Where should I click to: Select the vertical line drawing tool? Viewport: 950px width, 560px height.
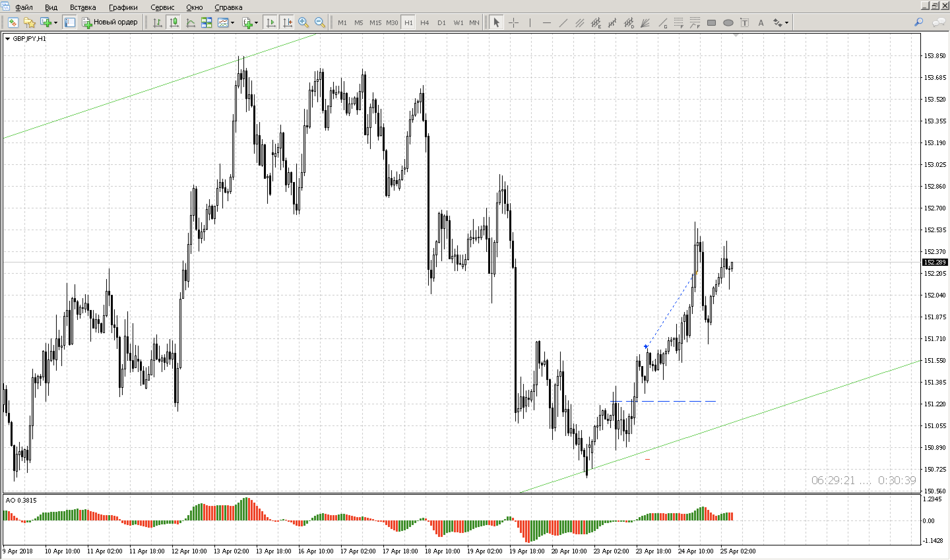click(530, 23)
